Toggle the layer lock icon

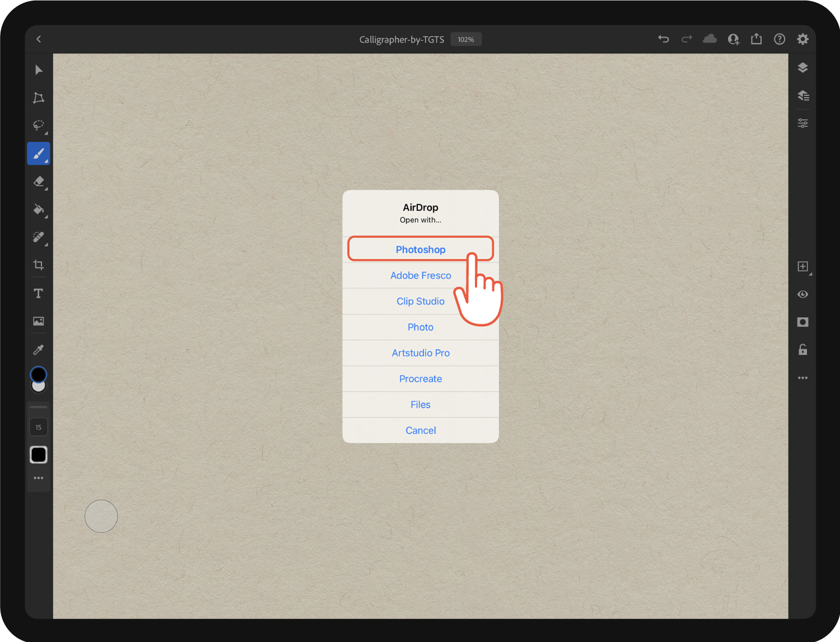tap(802, 350)
